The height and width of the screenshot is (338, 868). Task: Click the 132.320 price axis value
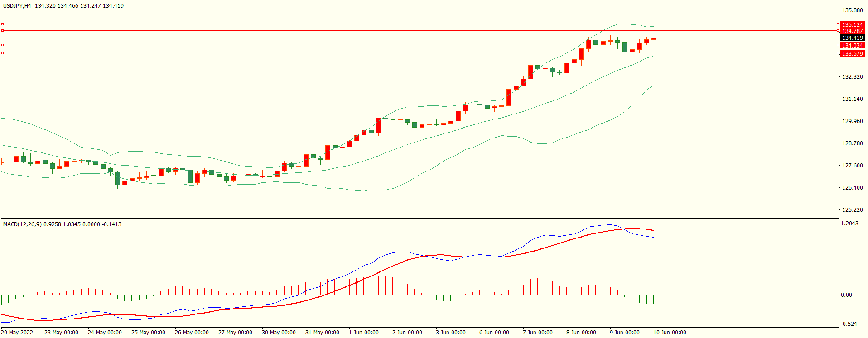click(852, 77)
